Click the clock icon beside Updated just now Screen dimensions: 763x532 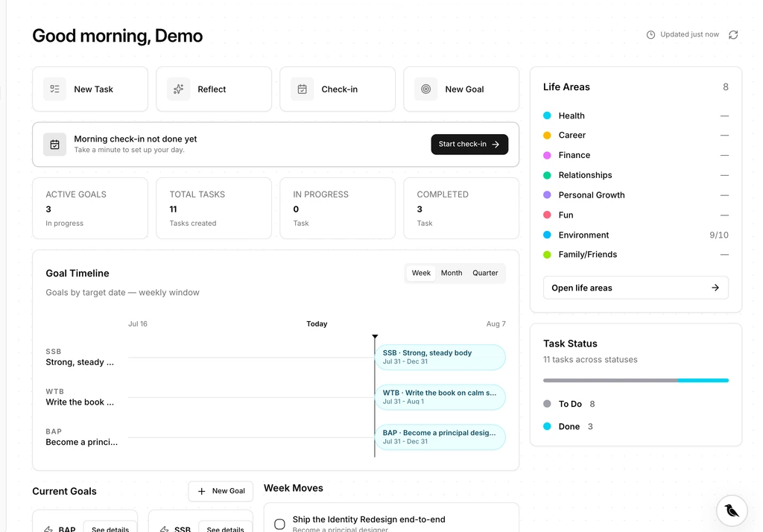(650, 34)
